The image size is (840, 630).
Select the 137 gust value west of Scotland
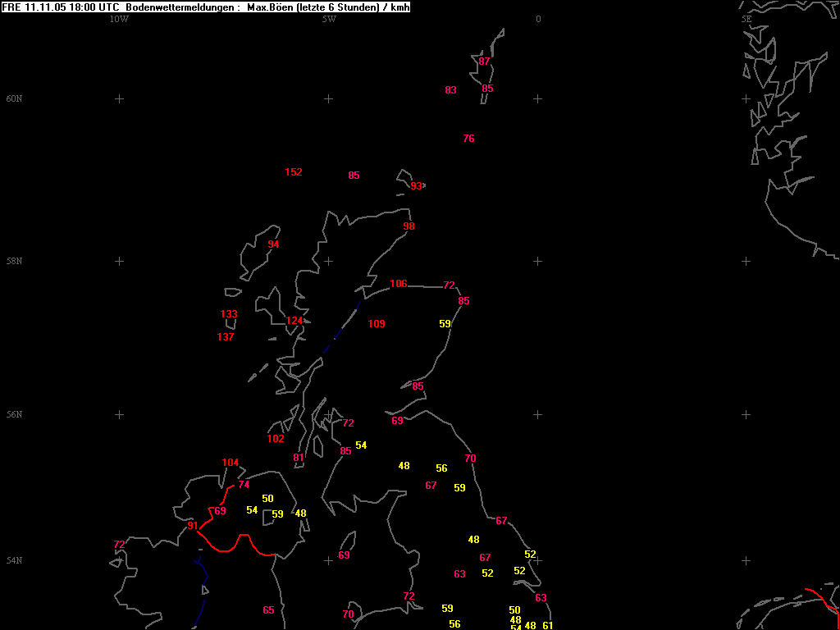[226, 337]
